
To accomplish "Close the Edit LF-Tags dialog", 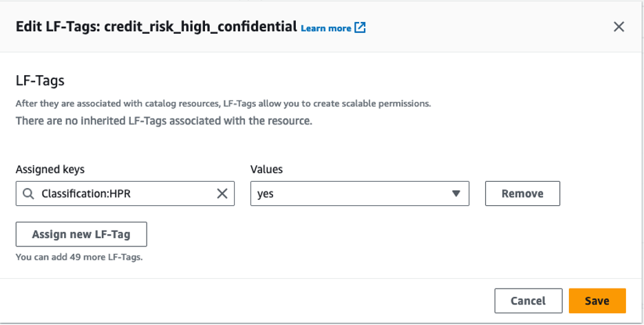I will 619,27.
